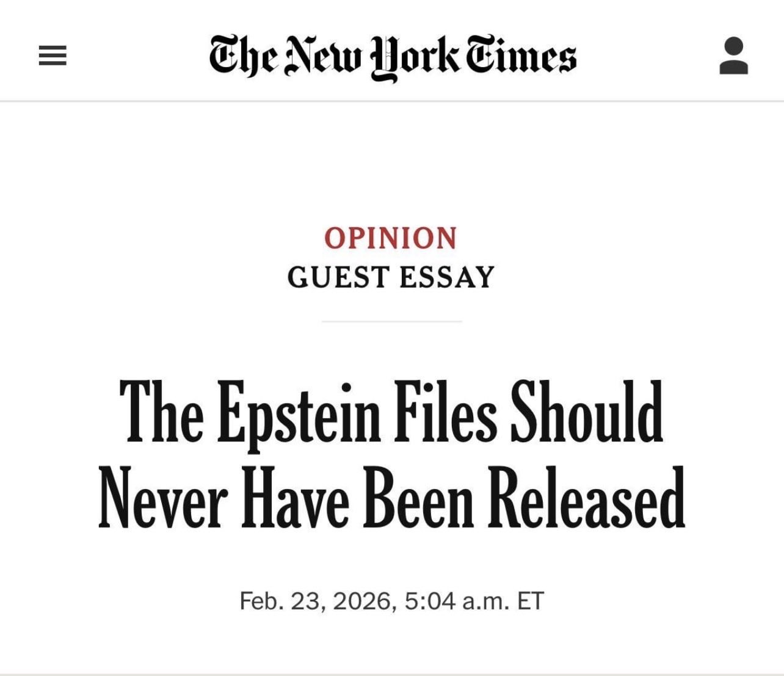The image size is (784, 676).
Task: Click the "5:04 a.m. ET" publication time
Action: [474, 601]
